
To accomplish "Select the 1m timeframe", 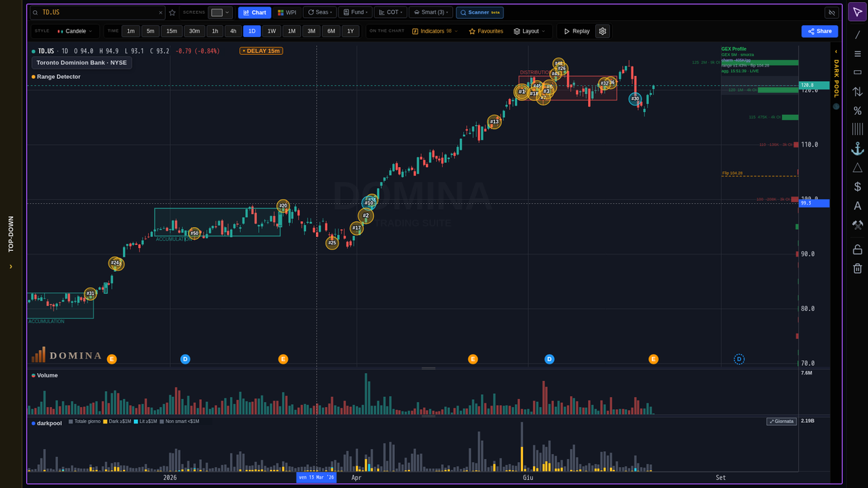I will pyautogui.click(x=130, y=31).
